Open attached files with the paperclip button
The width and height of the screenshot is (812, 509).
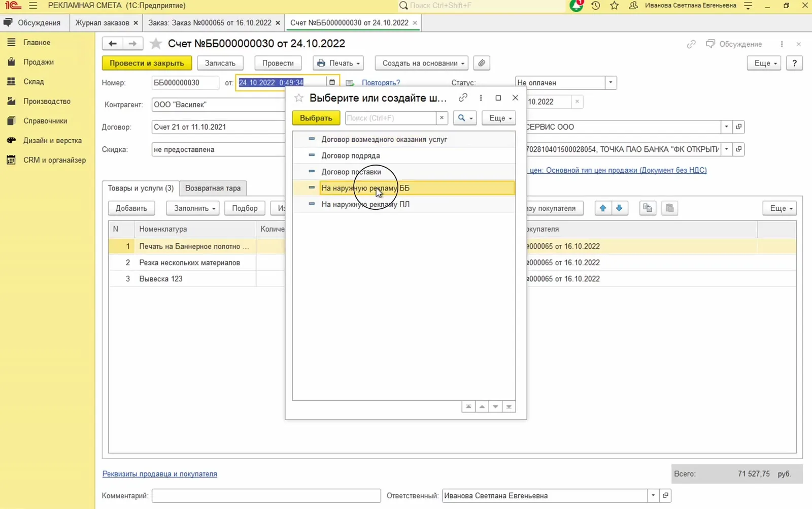pyautogui.click(x=482, y=63)
